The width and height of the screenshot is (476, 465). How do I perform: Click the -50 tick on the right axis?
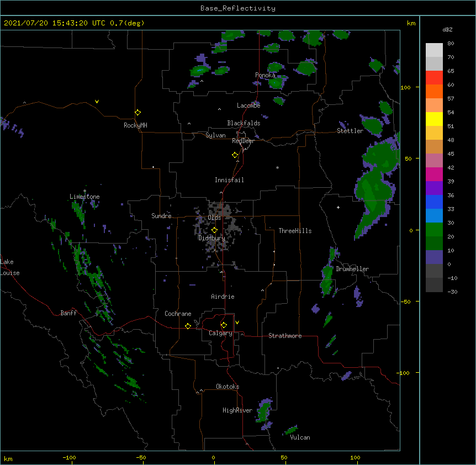(x=405, y=302)
